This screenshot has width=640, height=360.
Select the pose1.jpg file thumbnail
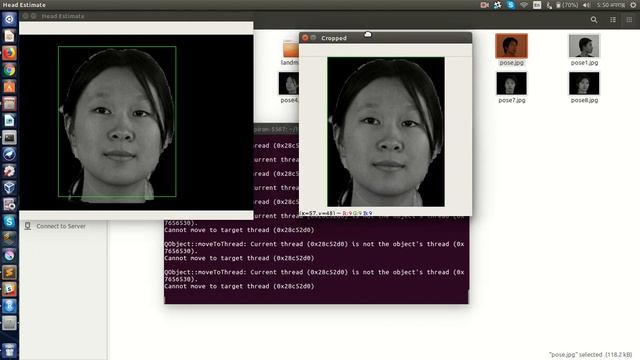pos(584,46)
